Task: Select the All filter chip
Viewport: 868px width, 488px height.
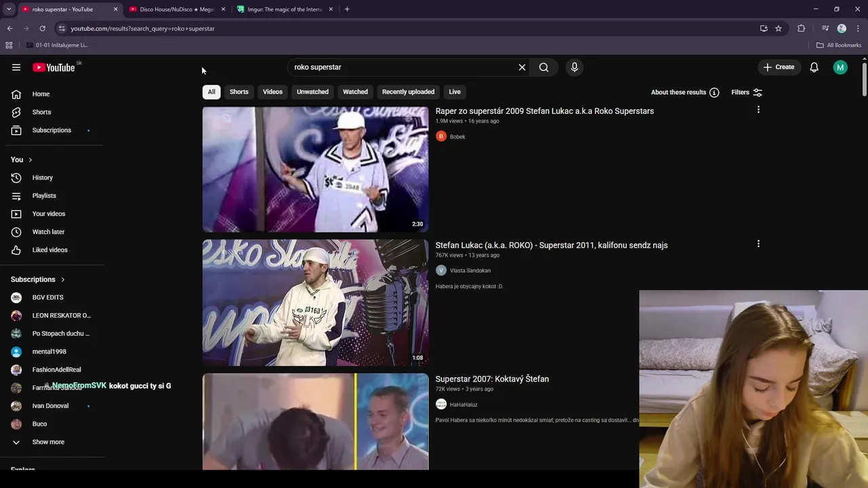Action: [x=212, y=92]
